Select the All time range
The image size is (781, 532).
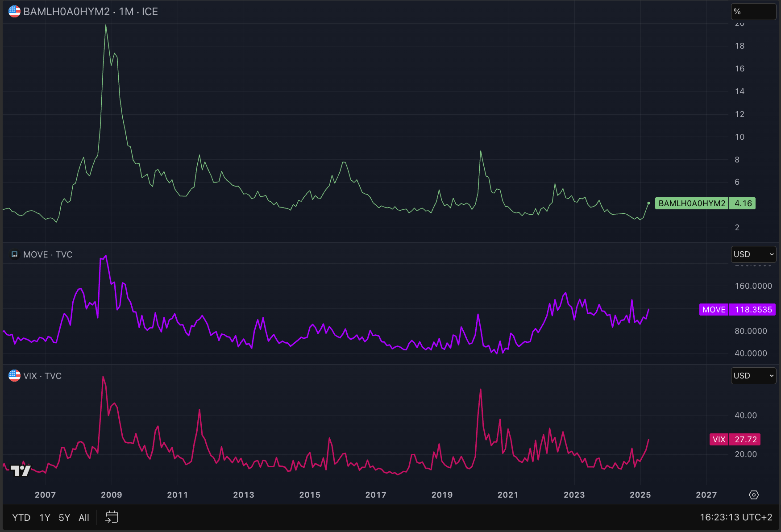84,517
